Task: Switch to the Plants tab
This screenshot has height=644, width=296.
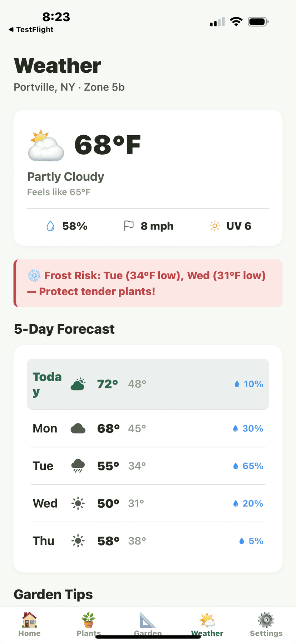Action: 89,625
